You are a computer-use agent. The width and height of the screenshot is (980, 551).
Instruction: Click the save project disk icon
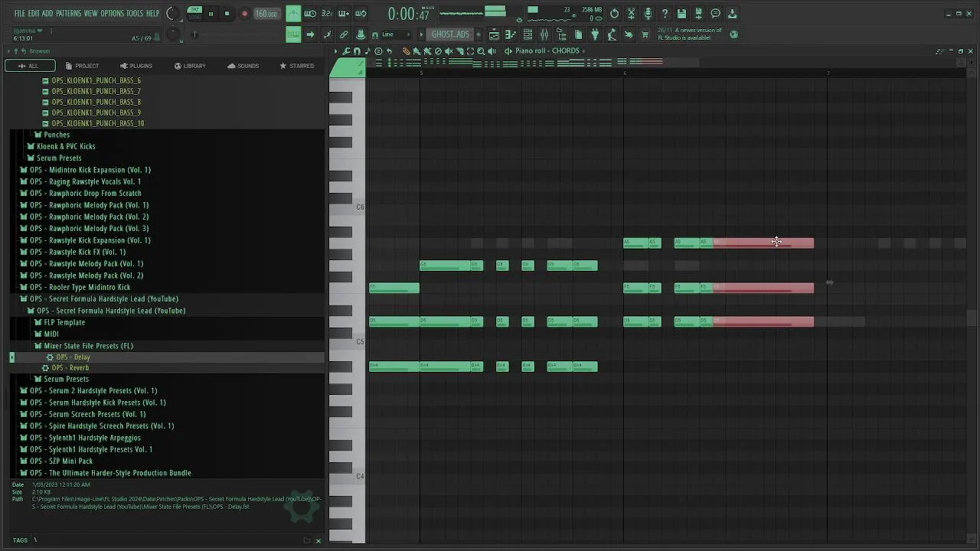(x=681, y=14)
